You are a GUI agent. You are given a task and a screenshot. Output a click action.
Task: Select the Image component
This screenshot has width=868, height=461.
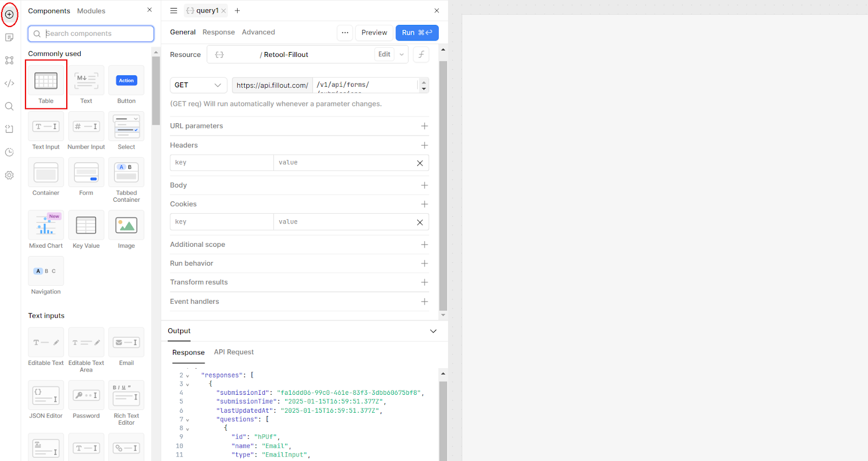tap(126, 230)
